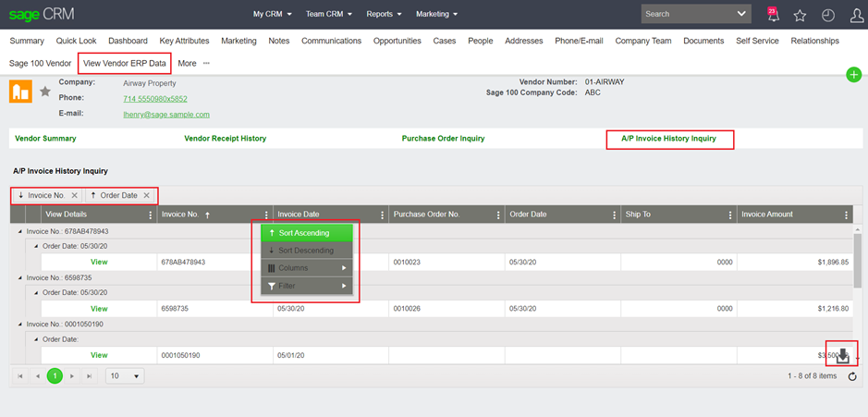
Task: Open the notifications bell icon
Action: click(x=773, y=15)
